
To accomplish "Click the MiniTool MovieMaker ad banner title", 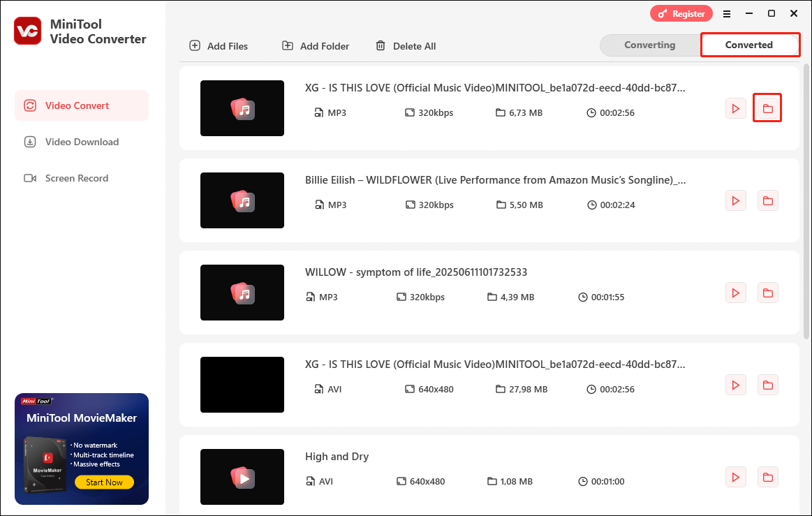I will pos(81,418).
